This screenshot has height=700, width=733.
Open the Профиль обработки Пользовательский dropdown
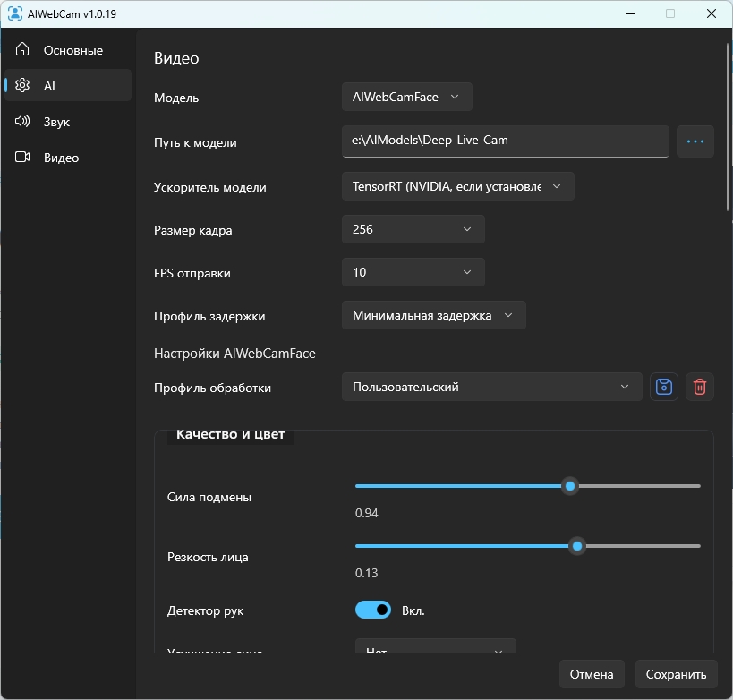click(x=491, y=387)
